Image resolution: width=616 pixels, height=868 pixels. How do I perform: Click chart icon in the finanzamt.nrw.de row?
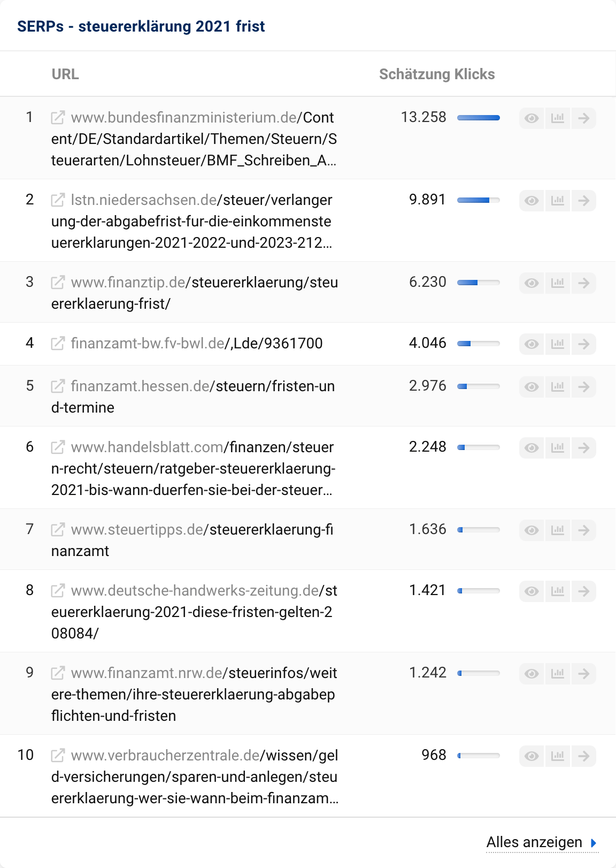[558, 674]
